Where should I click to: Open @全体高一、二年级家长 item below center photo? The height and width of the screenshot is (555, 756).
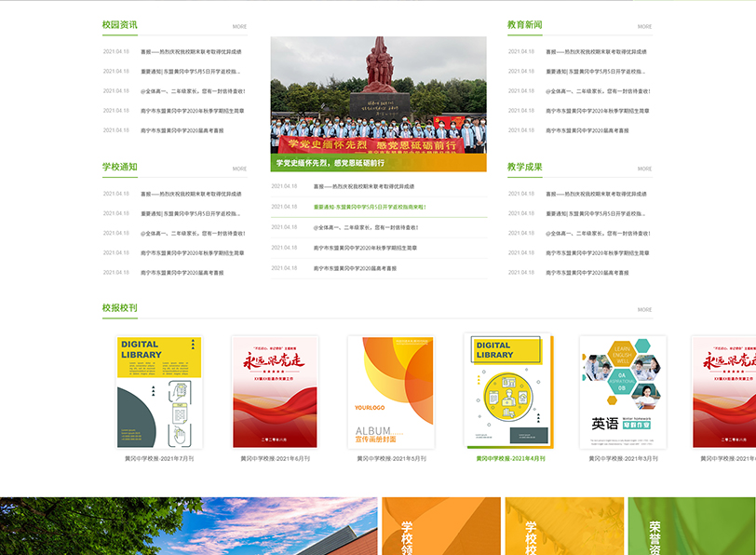[x=366, y=227]
